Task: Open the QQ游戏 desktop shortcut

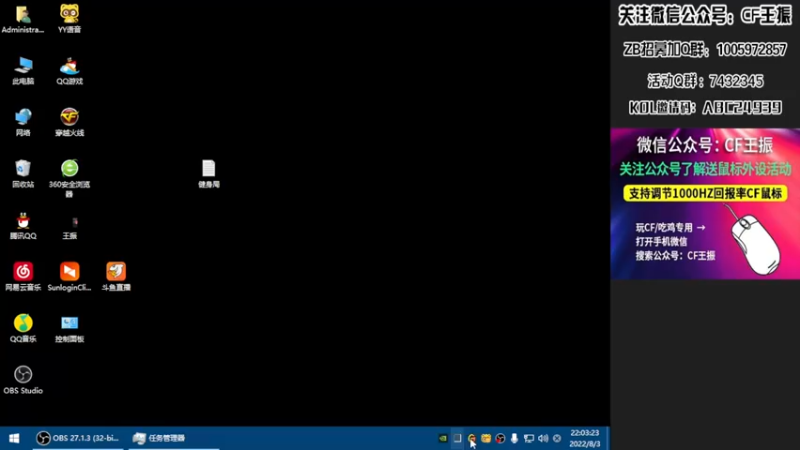Action: [x=69, y=71]
